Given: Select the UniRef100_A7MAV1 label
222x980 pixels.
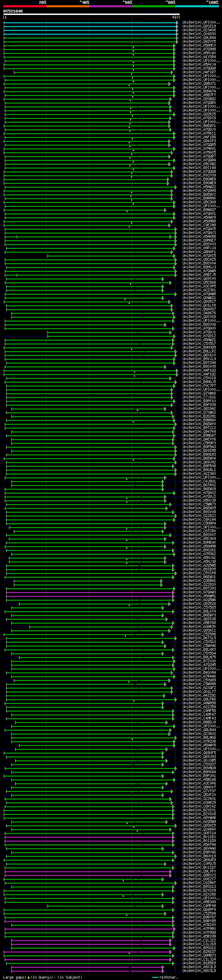Looking at the screenshot, I should pyautogui.click(x=199, y=148).
